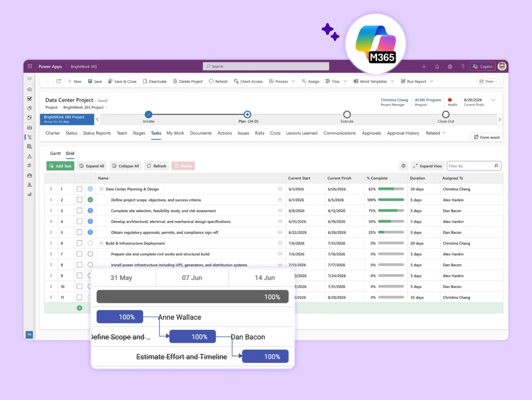Screen dimensions: 532x400
Task: Check the box on row 4
Action: coord(79,222)
